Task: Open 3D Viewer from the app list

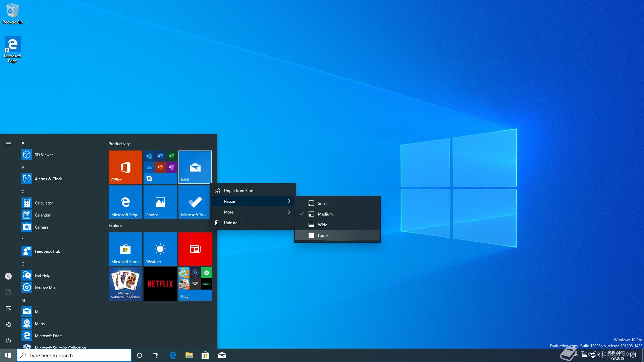Action: pyautogui.click(x=44, y=155)
